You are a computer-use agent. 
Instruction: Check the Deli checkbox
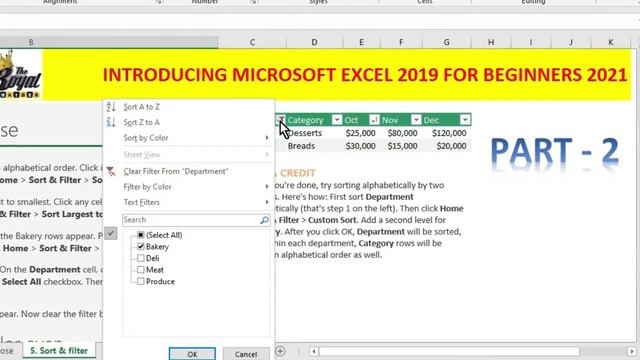[140, 258]
